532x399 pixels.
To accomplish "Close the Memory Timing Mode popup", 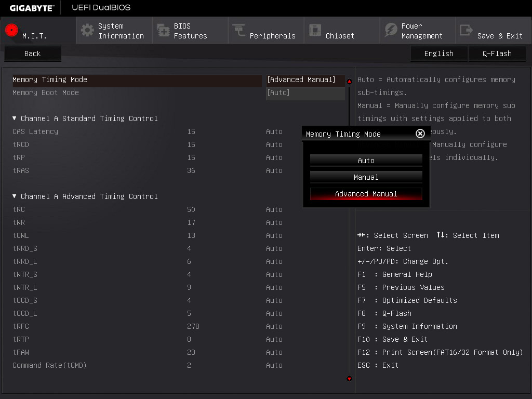I will [420, 134].
